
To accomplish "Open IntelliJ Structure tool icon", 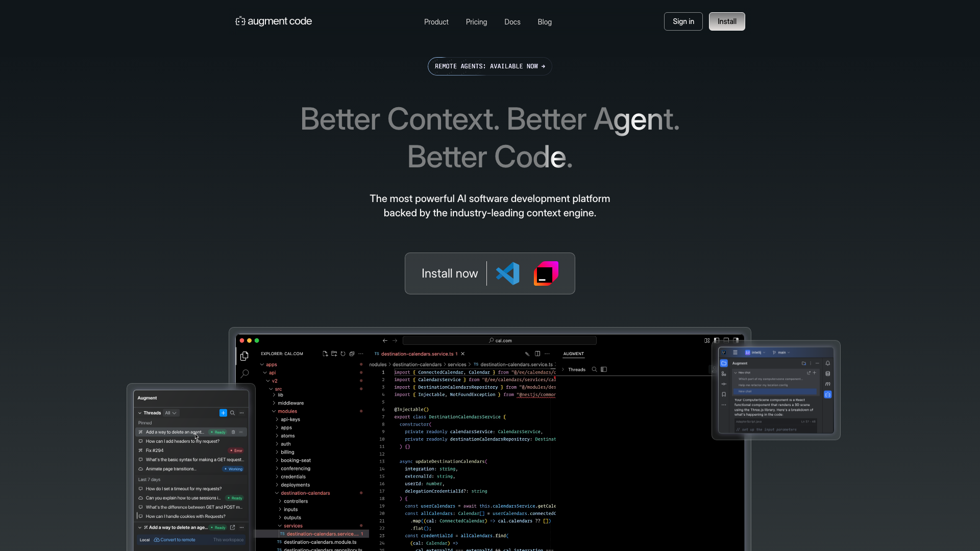I will tap(724, 373).
